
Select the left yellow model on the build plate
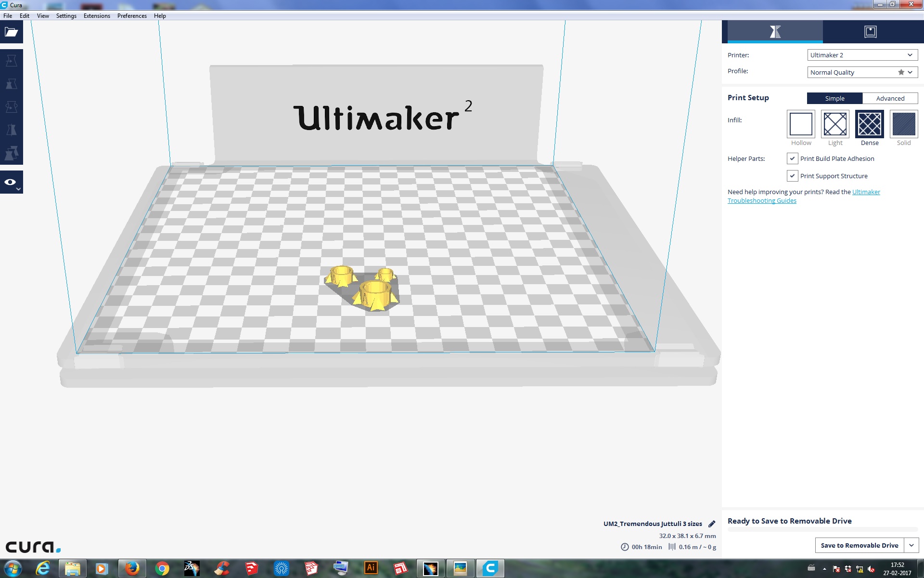tap(341, 276)
